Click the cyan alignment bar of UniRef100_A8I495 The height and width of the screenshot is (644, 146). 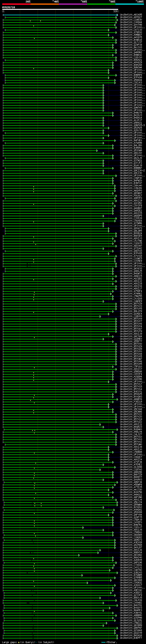pyautogui.click(x=60, y=15)
